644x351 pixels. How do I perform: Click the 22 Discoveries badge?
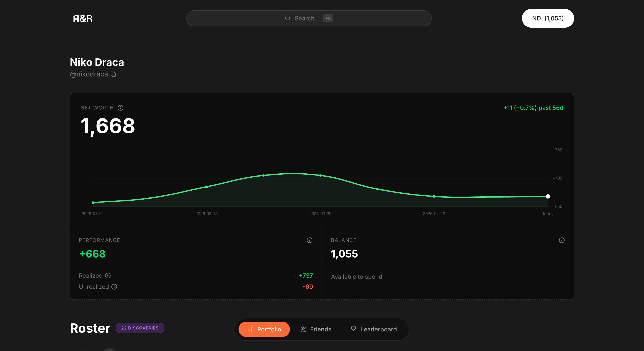[x=140, y=328]
